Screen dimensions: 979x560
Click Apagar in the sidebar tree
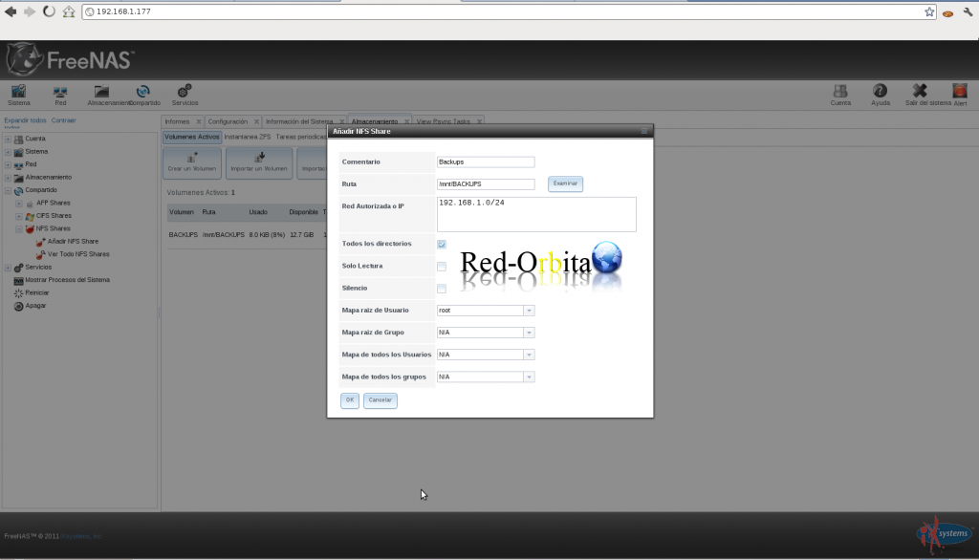[x=35, y=306]
